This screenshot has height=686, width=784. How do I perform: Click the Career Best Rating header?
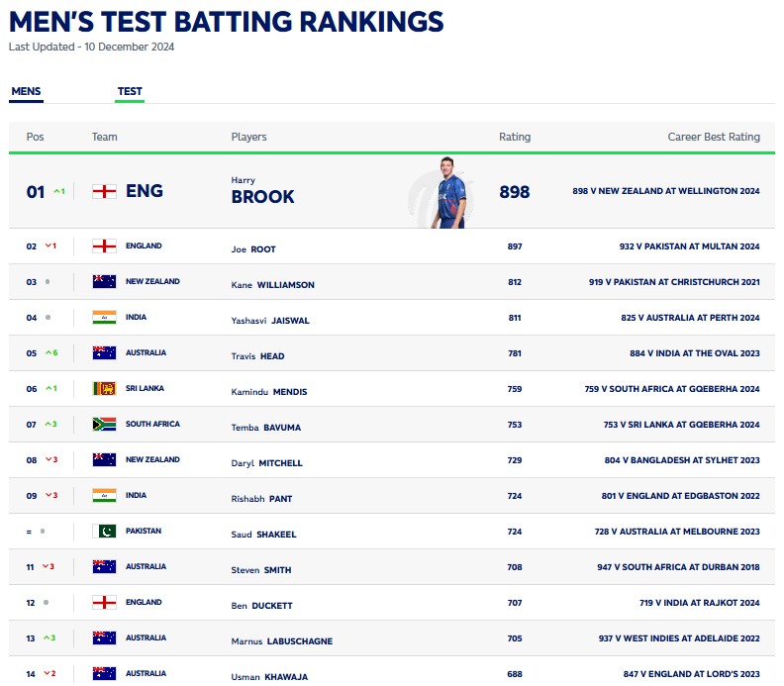(713, 138)
